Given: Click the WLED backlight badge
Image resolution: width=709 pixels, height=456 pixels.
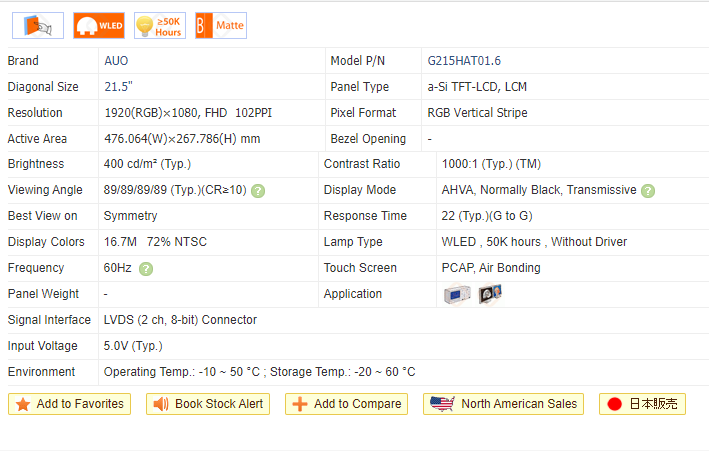Looking at the screenshot, I should pyautogui.click(x=98, y=25).
